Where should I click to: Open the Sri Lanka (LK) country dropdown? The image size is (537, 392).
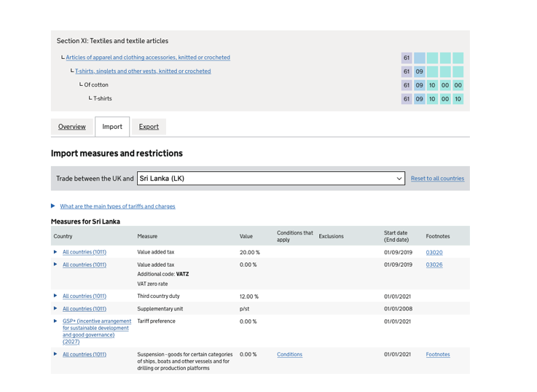click(271, 179)
